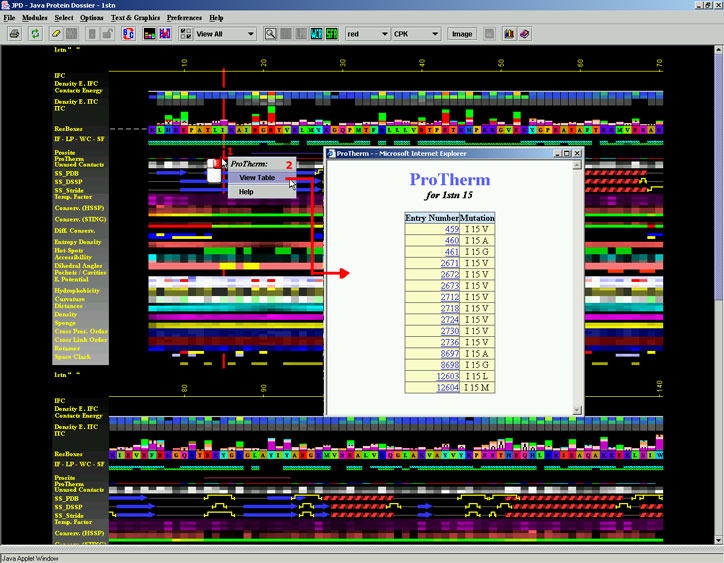The height and width of the screenshot is (563, 724).
Task: Click the Cross Link Order row label
Action: [80, 339]
